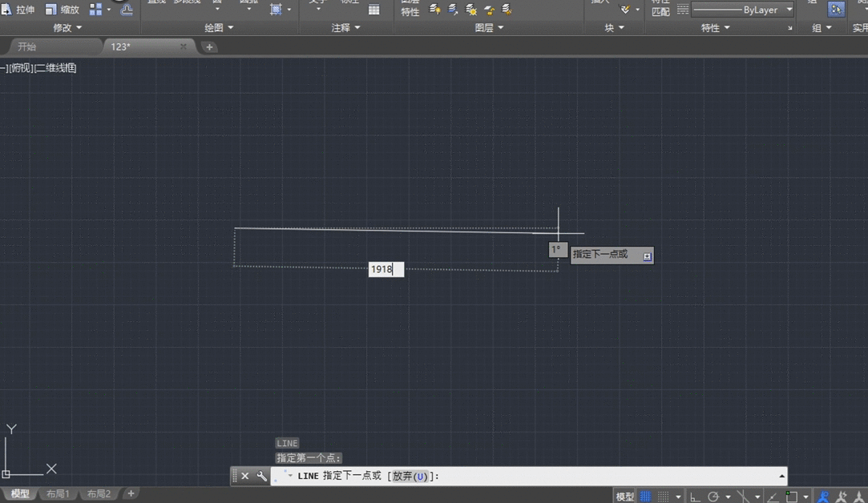Toggle polar tracking in status bar
The width and height of the screenshot is (868, 503).
[713, 497]
